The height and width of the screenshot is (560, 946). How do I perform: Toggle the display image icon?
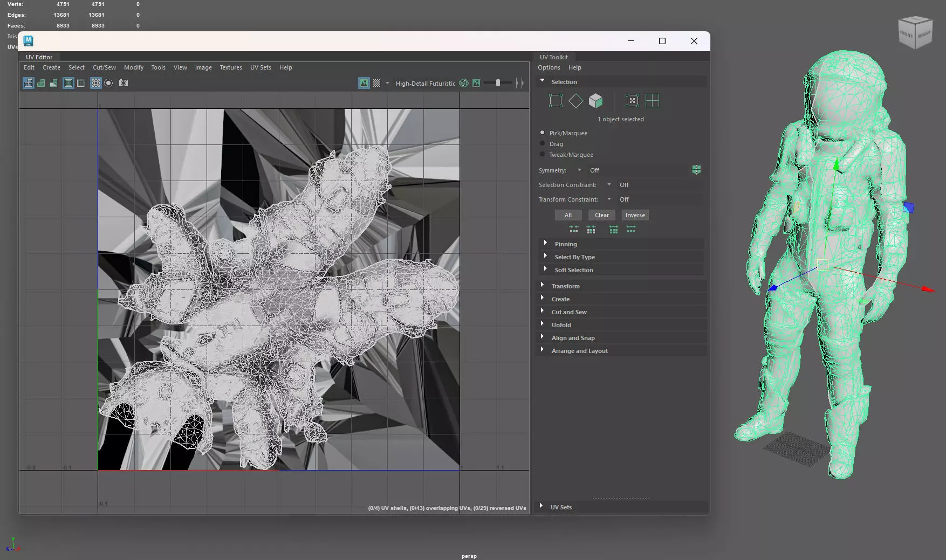pos(364,83)
